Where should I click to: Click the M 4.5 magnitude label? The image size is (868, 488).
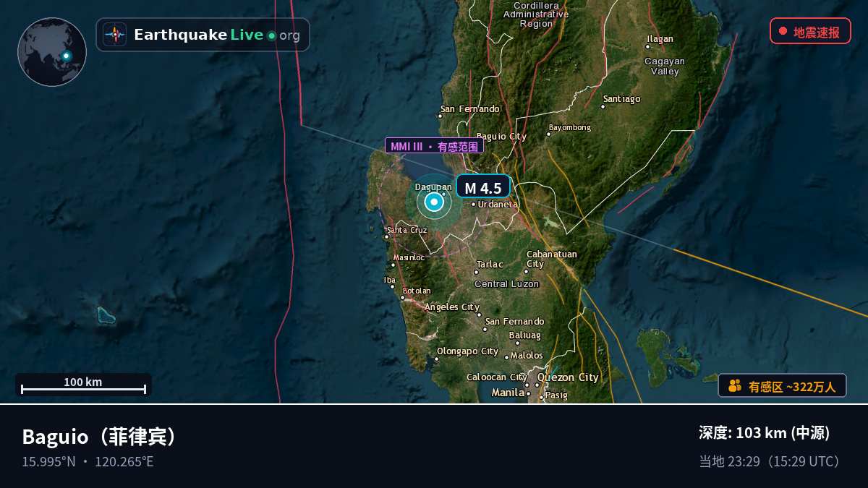pyautogui.click(x=483, y=187)
